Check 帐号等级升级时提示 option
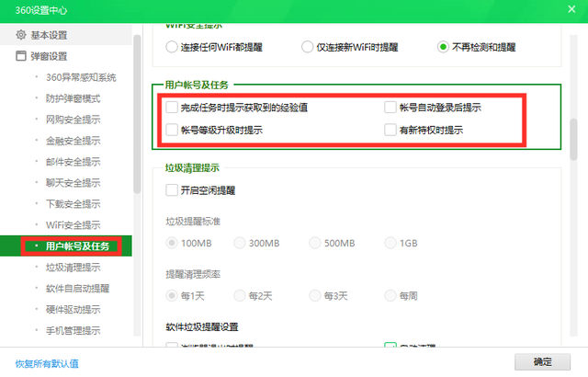This screenshot has width=588, height=377. pyautogui.click(x=172, y=130)
